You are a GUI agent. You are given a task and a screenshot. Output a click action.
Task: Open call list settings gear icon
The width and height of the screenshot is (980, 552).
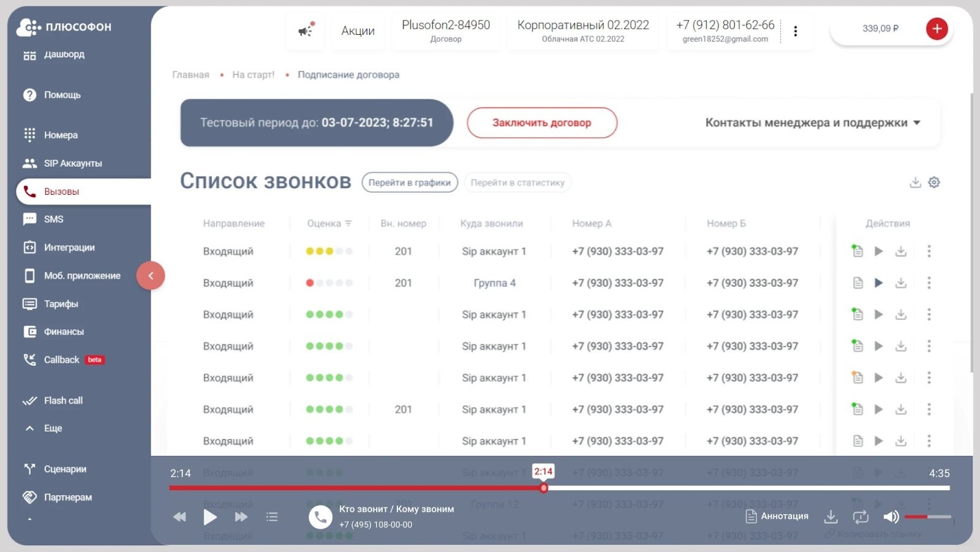pos(933,182)
